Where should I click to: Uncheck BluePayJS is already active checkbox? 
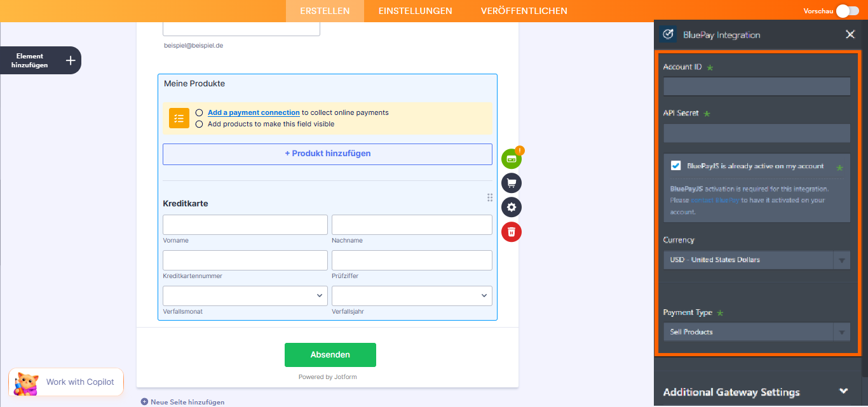pos(675,166)
